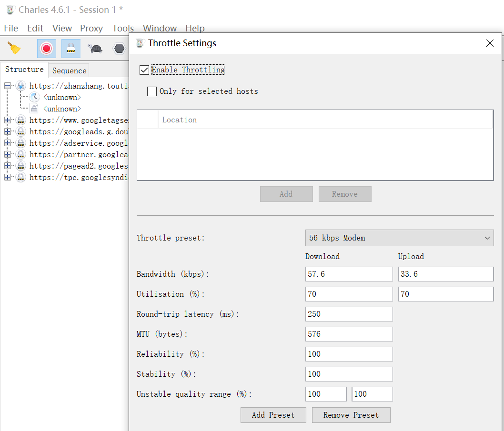Image resolution: width=504 pixels, height=431 pixels.
Task: Click the Remove location button
Action: (345, 194)
